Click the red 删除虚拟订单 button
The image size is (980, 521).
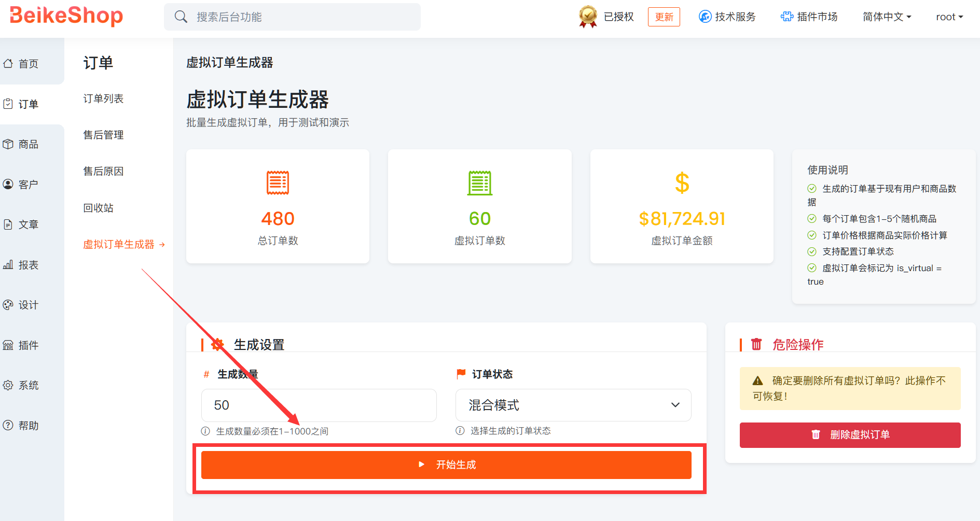coord(850,435)
